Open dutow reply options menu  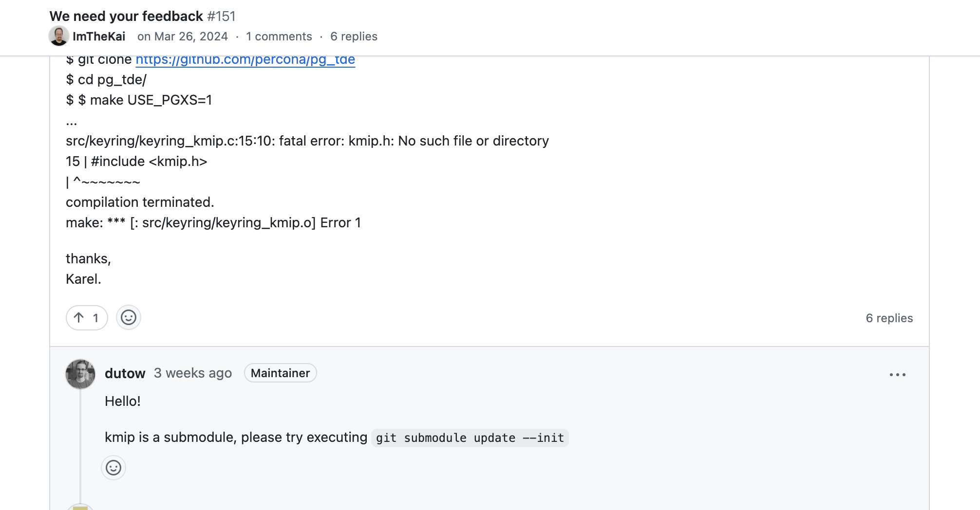tap(897, 374)
